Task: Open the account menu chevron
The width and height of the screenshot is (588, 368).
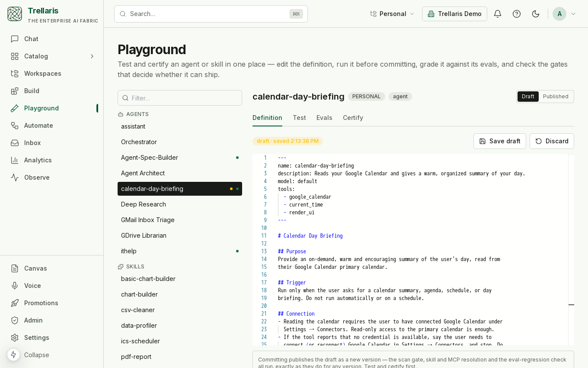Action: pos(573,14)
